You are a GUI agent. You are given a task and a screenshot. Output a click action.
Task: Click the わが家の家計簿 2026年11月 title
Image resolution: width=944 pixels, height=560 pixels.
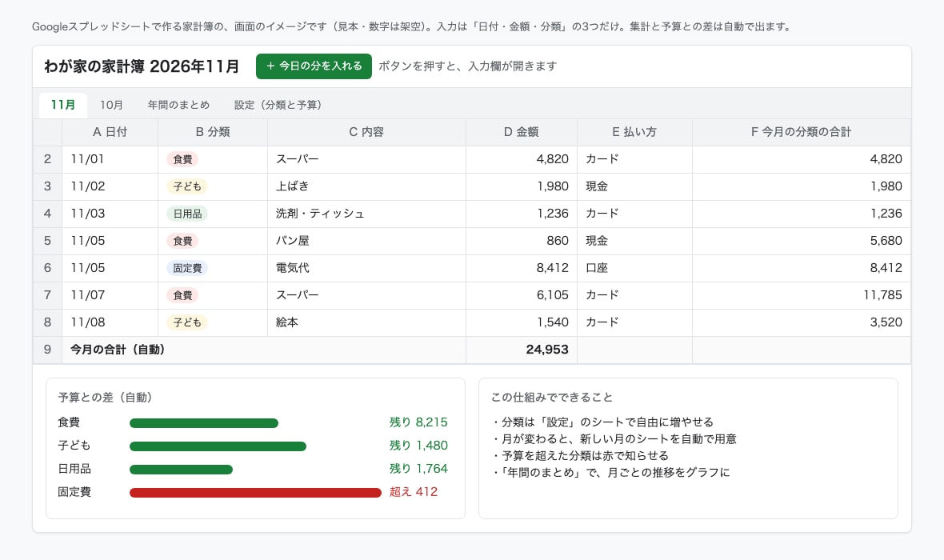[142, 66]
